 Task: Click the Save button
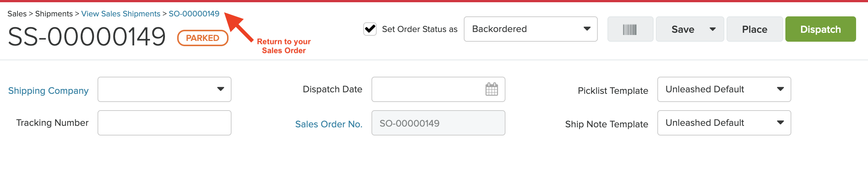[x=683, y=29]
